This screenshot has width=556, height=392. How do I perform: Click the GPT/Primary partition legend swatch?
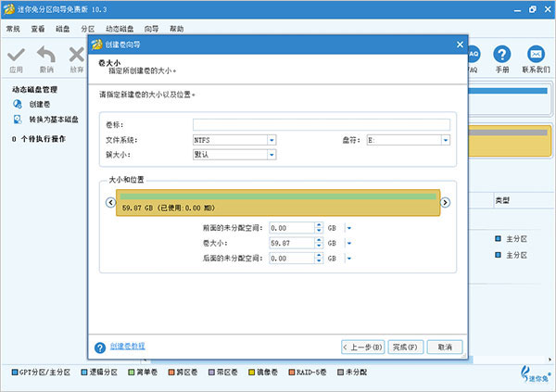click(15, 373)
